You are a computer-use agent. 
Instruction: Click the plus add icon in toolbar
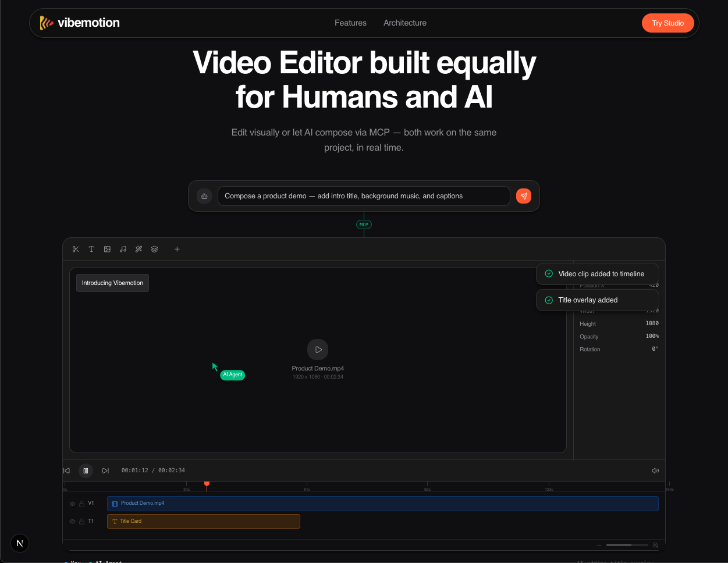click(x=177, y=249)
